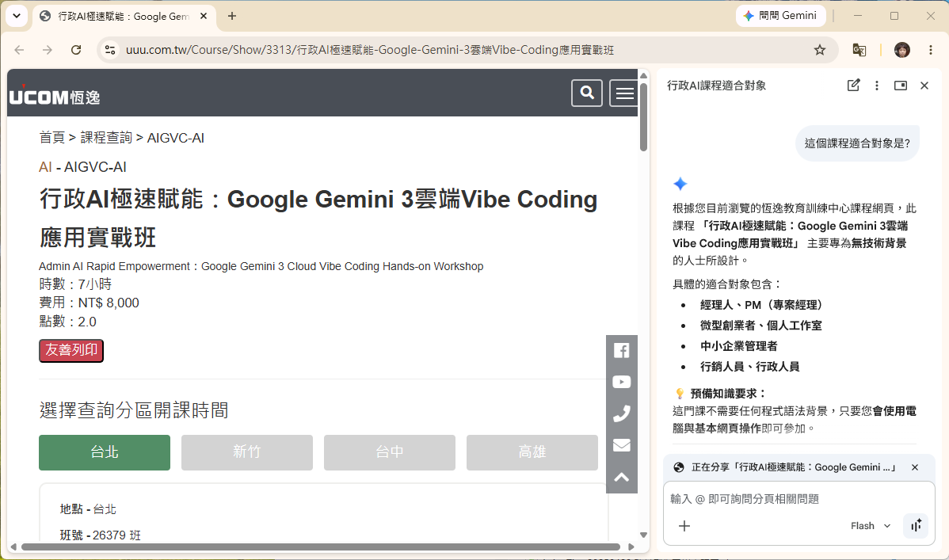949x560 pixels.
Task: Click the 行政AI課程適合對象 chat title
Action: (x=717, y=86)
